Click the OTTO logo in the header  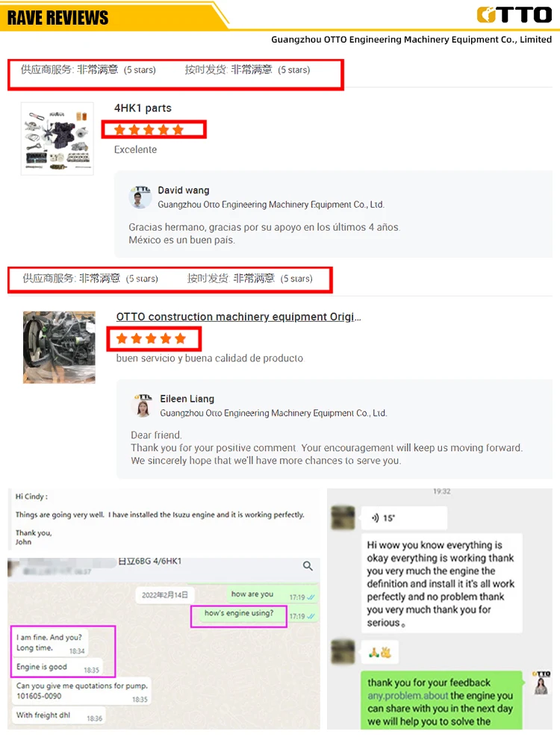[514, 14]
